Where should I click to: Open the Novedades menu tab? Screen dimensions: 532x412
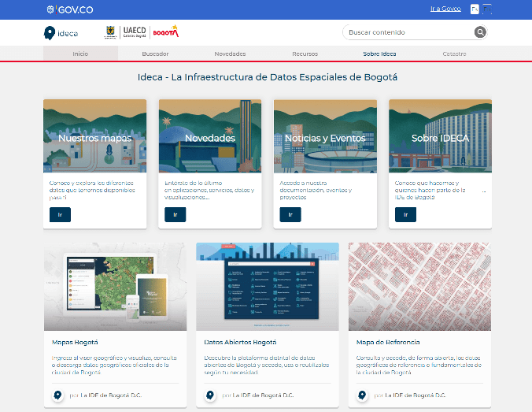coord(230,54)
